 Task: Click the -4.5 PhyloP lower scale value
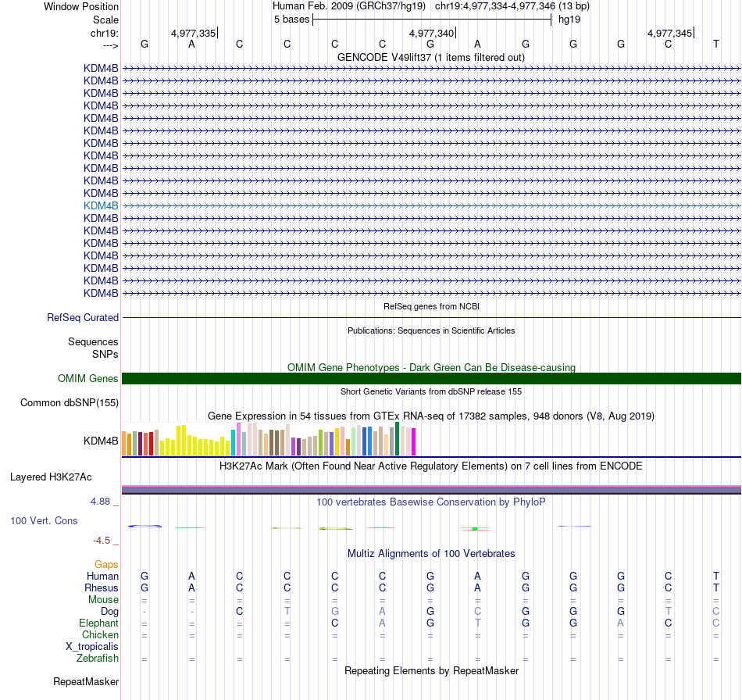tap(102, 541)
